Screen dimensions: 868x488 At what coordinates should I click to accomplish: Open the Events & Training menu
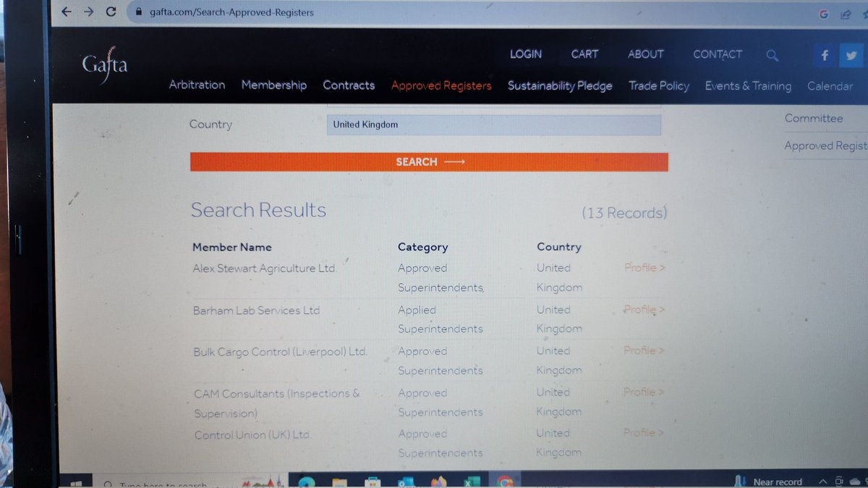(748, 85)
